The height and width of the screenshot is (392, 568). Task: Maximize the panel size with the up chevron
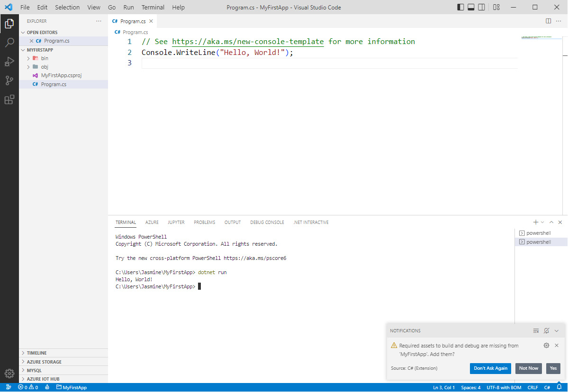point(551,222)
